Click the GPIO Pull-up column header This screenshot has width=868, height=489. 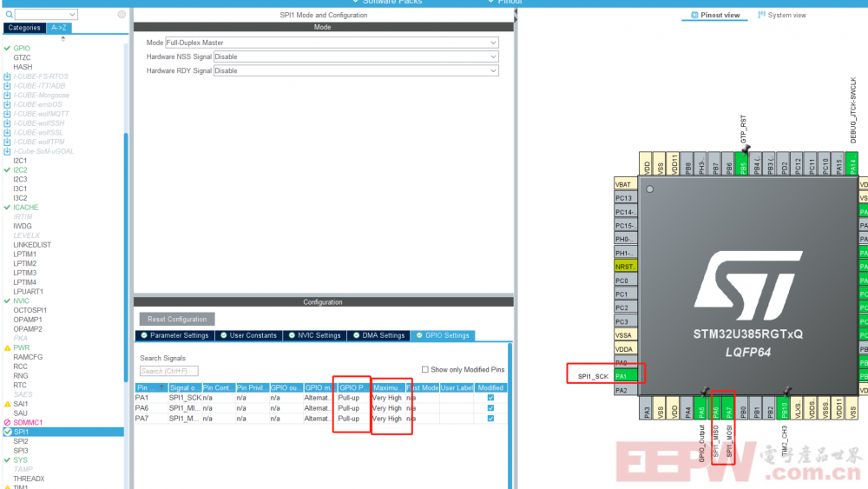pyautogui.click(x=354, y=387)
